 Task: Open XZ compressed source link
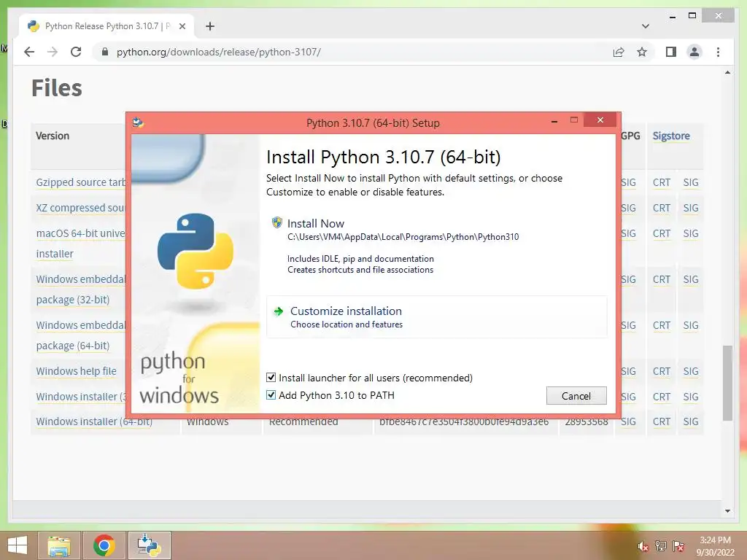[80, 208]
